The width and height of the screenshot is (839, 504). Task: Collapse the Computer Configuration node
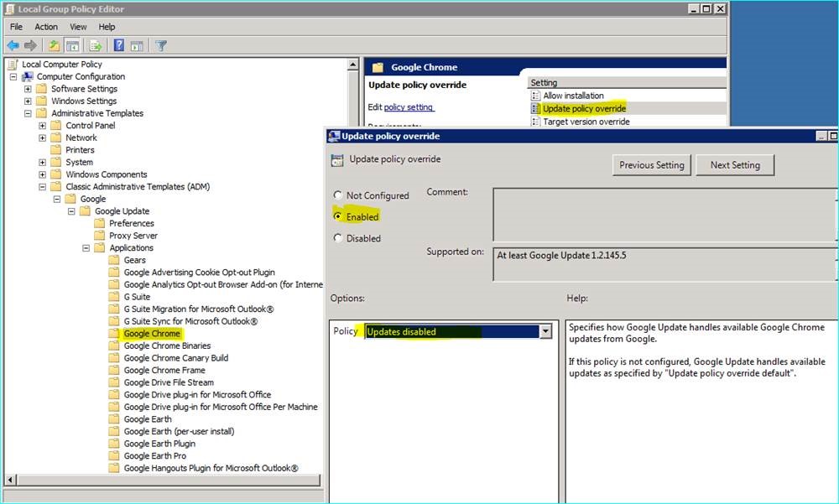coord(13,76)
